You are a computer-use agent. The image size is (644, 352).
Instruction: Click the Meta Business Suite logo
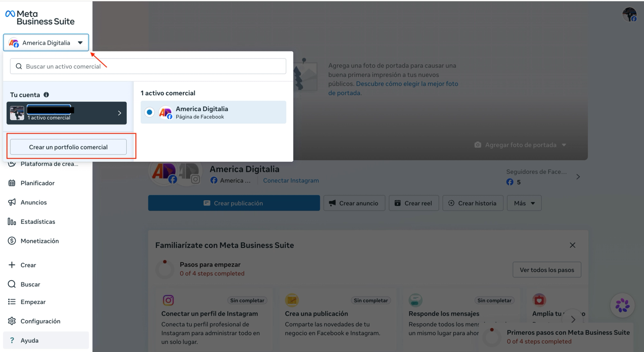[x=40, y=17]
